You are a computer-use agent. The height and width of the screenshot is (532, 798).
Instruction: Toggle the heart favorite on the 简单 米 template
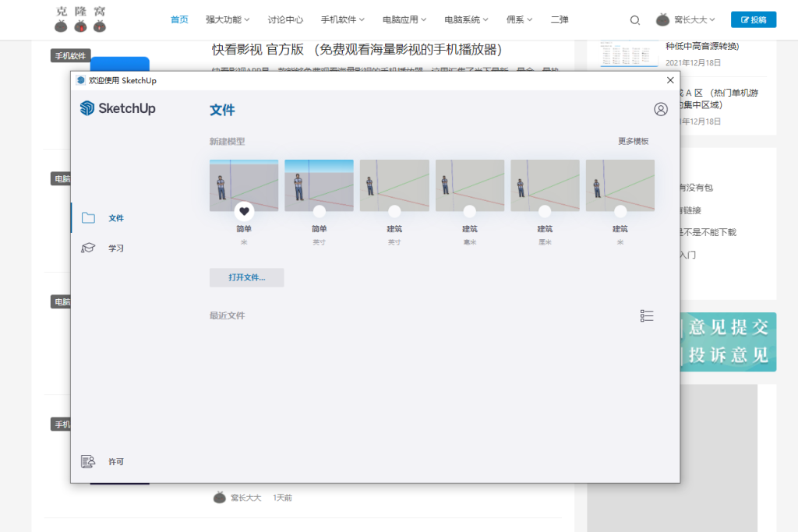(244, 211)
